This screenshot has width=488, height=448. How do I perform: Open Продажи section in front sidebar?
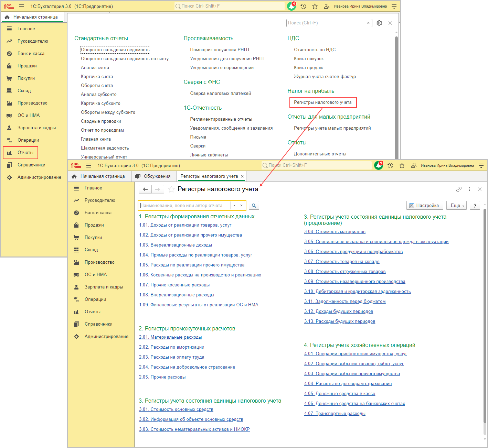click(x=94, y=225)
